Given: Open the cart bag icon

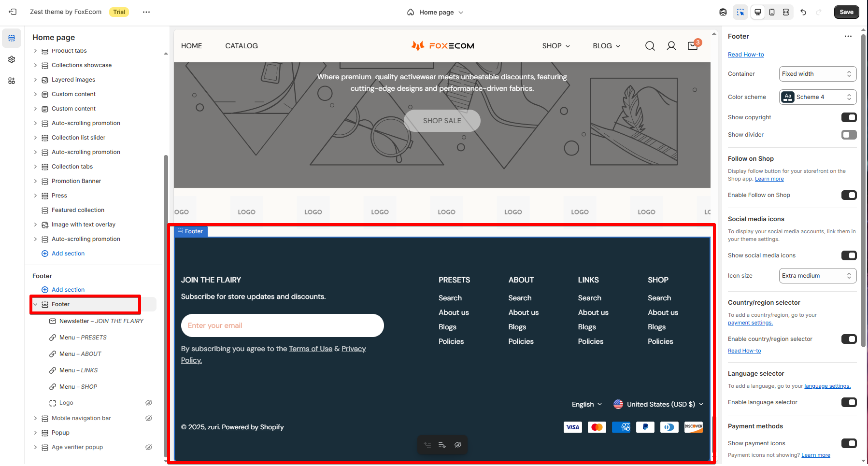Looking at the screenshot, I should tap(694, 45).
